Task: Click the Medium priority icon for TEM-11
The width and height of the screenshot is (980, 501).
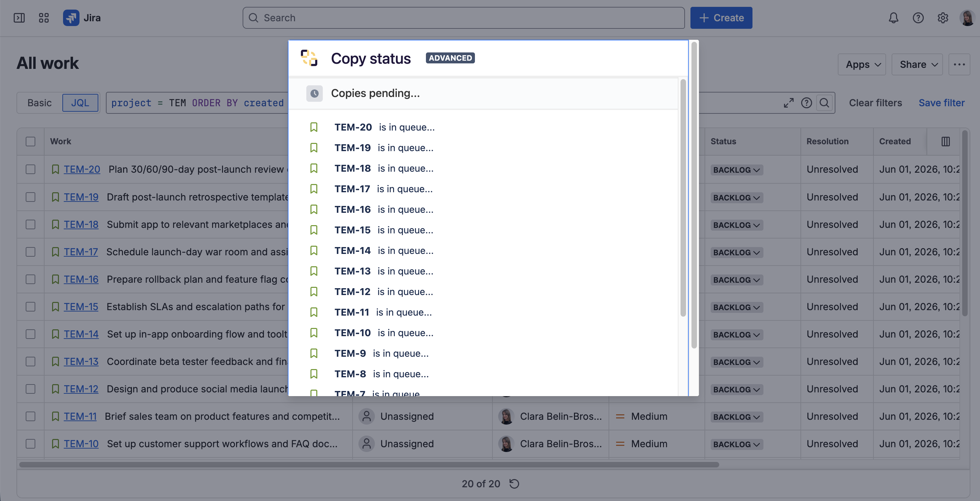Action: coord(620,416)
